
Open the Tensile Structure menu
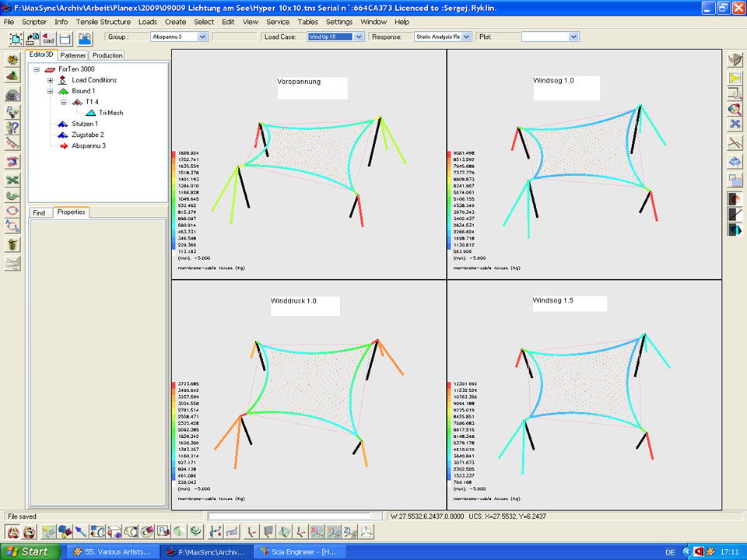[103, 22]
